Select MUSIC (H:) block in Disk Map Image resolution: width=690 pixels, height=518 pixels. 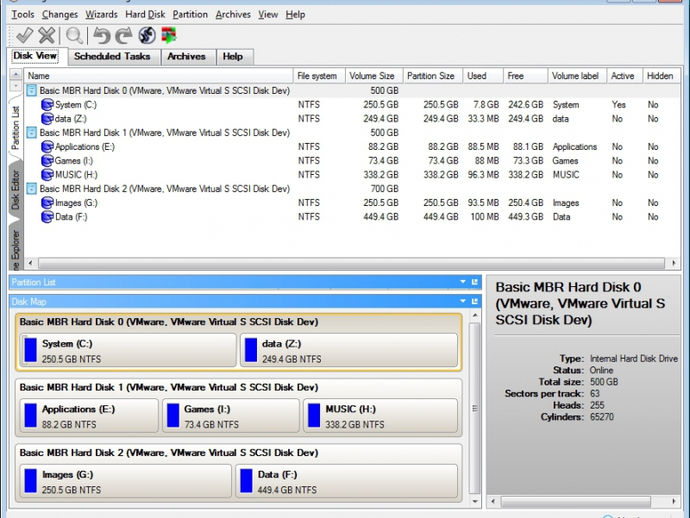tap(381, 416)
